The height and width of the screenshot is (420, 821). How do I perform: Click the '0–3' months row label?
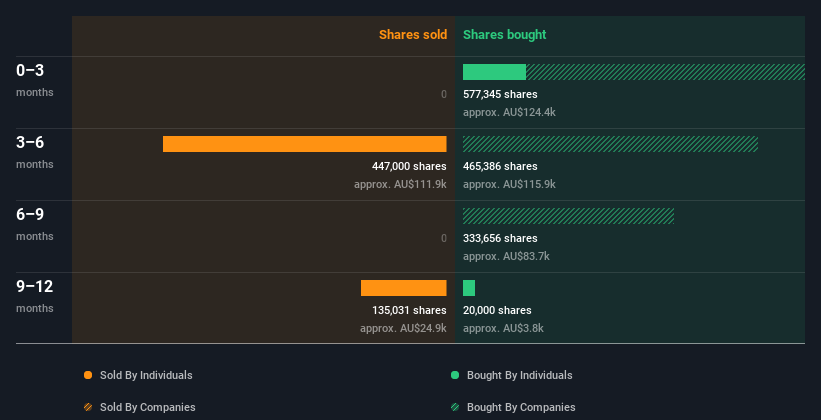pyautogui.click(x=30, y=71)
